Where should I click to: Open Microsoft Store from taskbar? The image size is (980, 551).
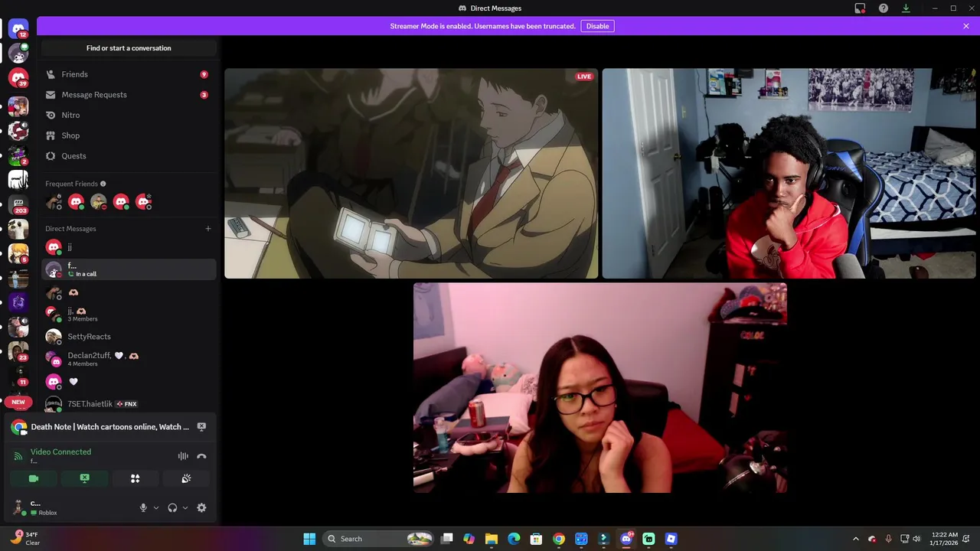pos(536,539)
